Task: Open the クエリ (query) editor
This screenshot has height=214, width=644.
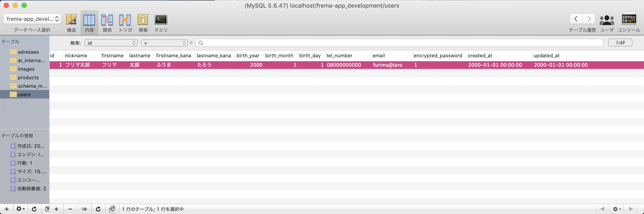Action: 161,23
